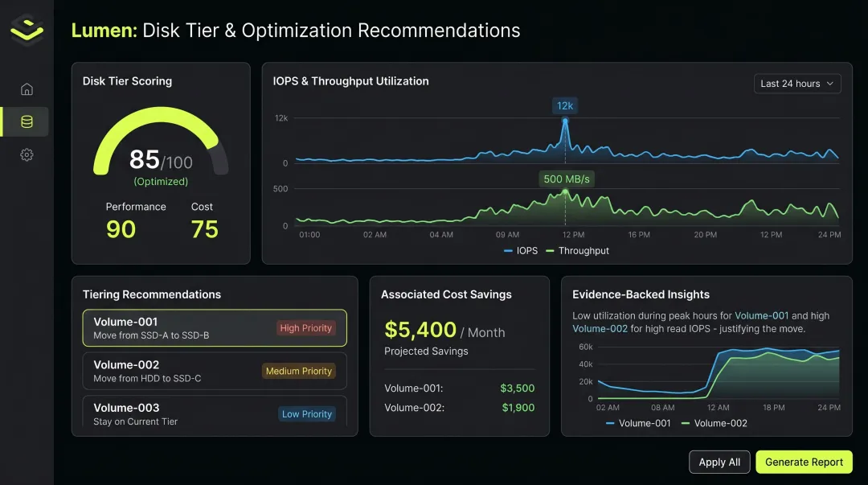Click the Performance score 90
The image size is (868, 485).
121,229
